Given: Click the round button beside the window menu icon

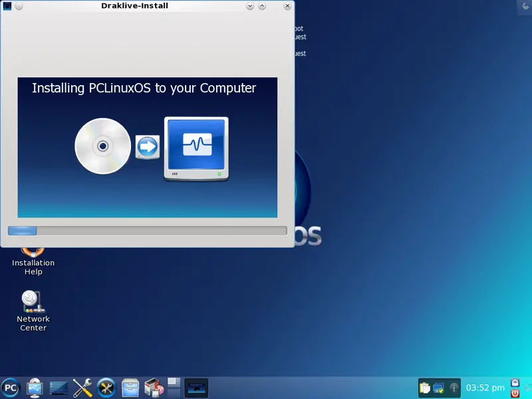Looking at the screenshot, I should [x=19, y=6].
